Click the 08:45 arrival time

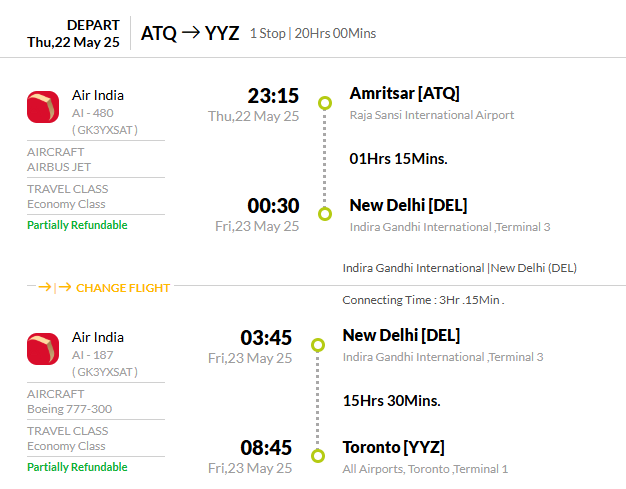pyautogui.click(x=266, y=448)
